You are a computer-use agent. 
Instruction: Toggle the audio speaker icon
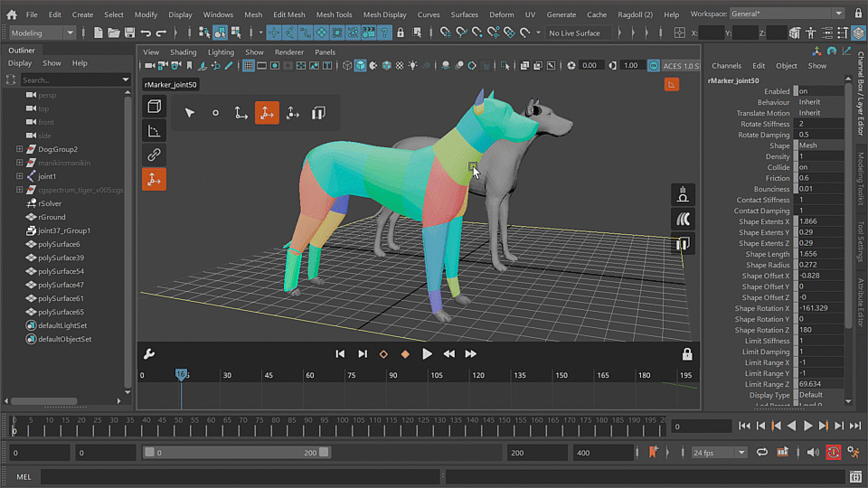tap(813, 453)
